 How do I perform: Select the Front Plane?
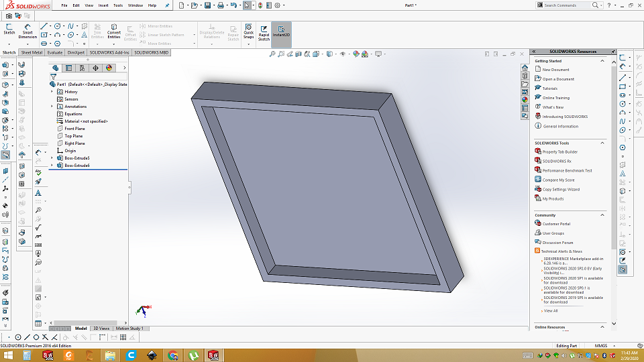(71, 129)
